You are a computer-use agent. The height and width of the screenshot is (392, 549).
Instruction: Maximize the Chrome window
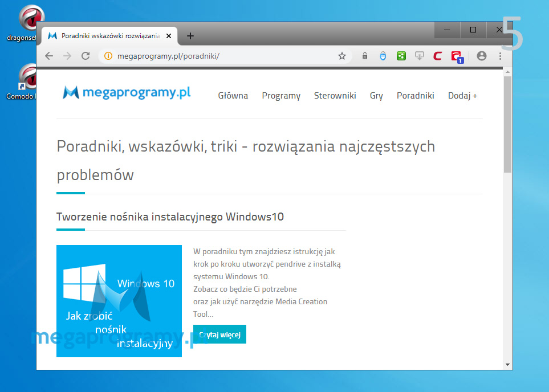[473, 30]
